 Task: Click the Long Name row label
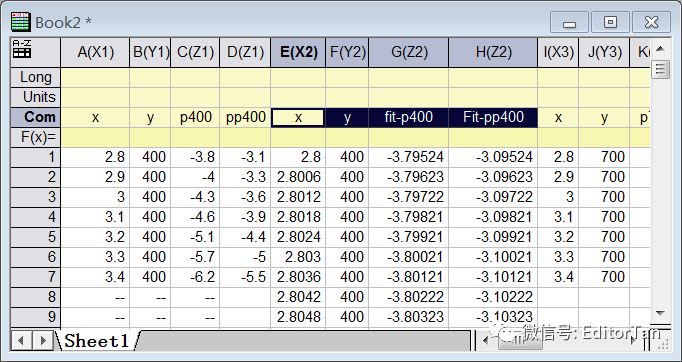tap(36, 77)
